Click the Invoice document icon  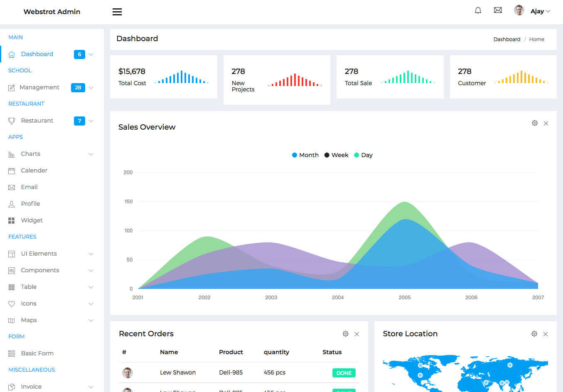point(12,387)
